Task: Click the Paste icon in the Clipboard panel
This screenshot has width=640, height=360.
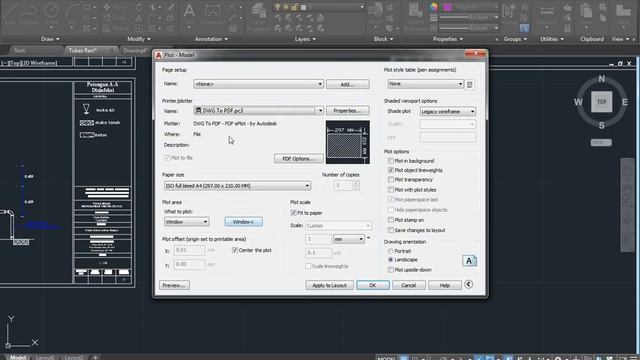Action: (586, 12)
